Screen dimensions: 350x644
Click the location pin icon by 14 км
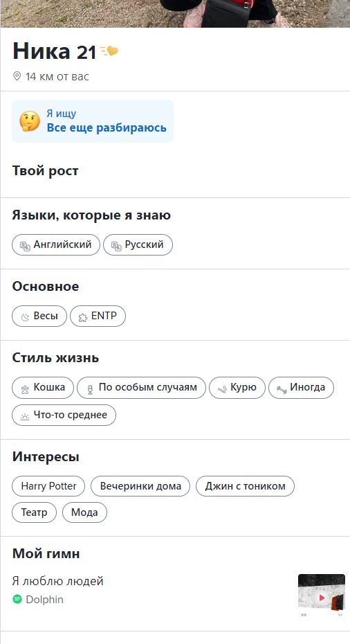(17, 76)
